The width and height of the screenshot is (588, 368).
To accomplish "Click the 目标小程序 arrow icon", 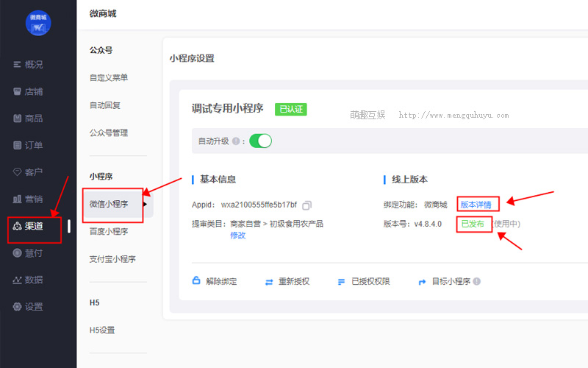I will tap(422, 282).
